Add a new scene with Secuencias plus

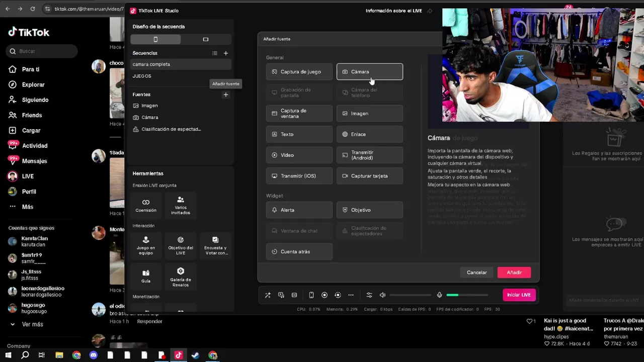(226, 53)
